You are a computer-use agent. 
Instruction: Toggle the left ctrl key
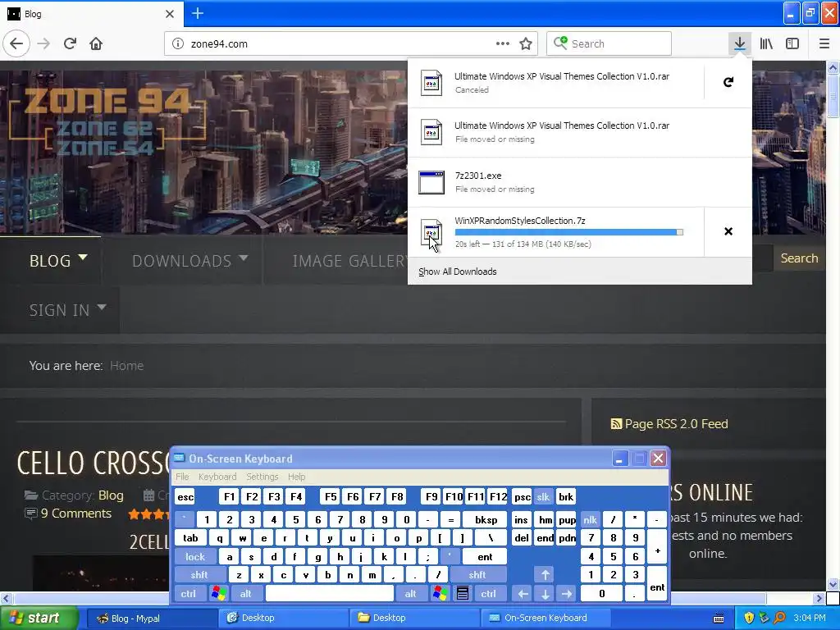point(189,594)
